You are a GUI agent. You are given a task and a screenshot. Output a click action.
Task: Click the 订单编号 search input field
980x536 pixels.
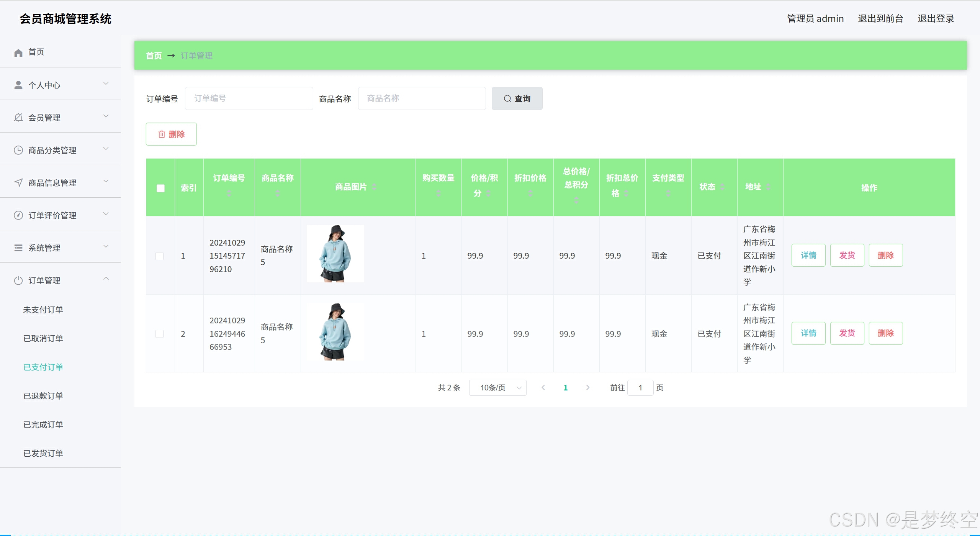[249, 98]
